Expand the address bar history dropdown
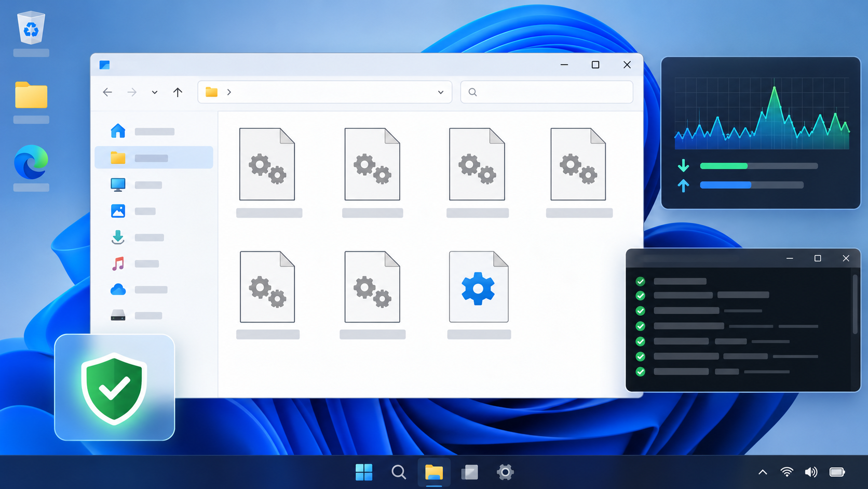This screenshot has width=868, height=489. (x=441, y=92)
